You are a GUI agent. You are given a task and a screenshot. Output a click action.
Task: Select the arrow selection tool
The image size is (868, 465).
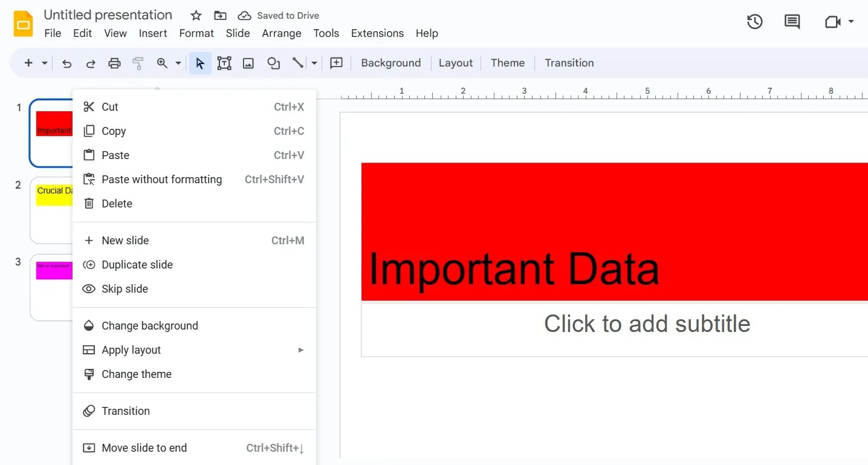pyautogui.click(x=200, y=62)
